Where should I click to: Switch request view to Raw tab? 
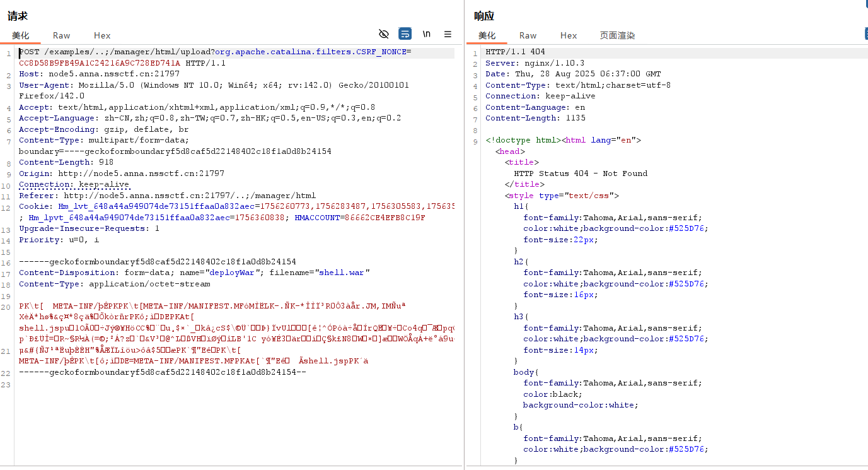tap(62, 35)
